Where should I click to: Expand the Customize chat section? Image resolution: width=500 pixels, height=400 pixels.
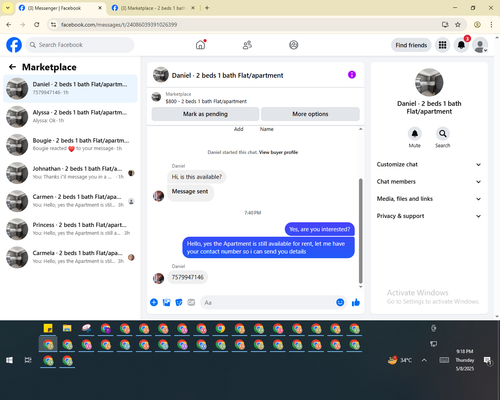click(x=429, y=164)
